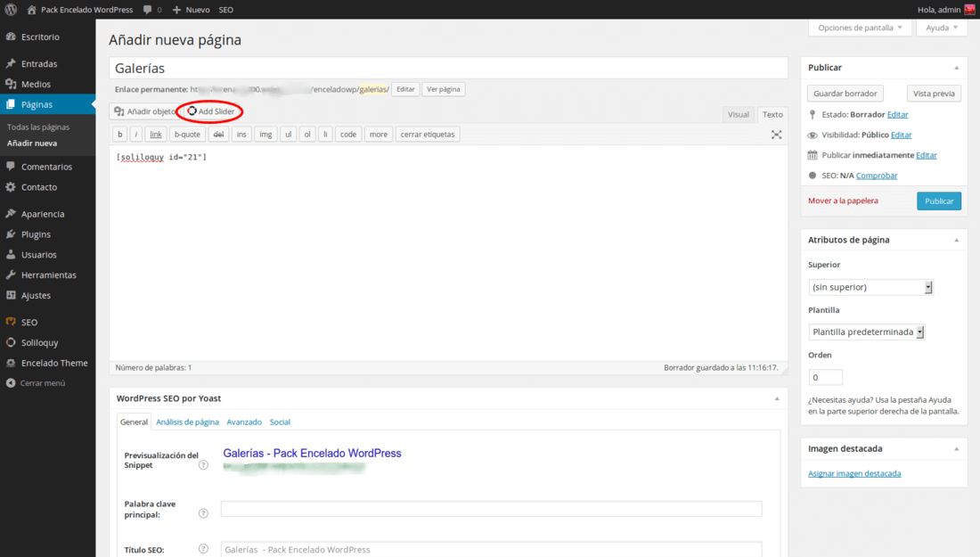Click the cerrar etiquetas button
Image resolution: width=980 pixels, height=557 pixels.
[x=428, y=135]
